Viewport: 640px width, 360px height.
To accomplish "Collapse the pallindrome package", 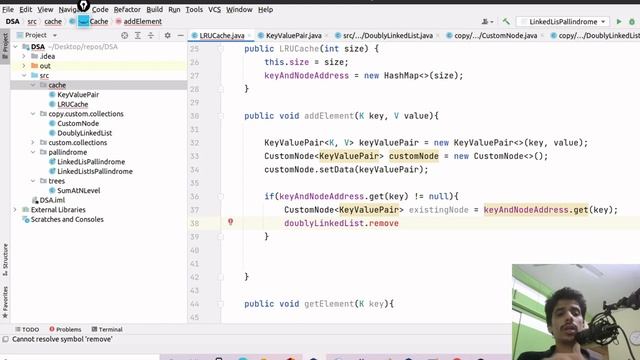I will tap(33, 152).
